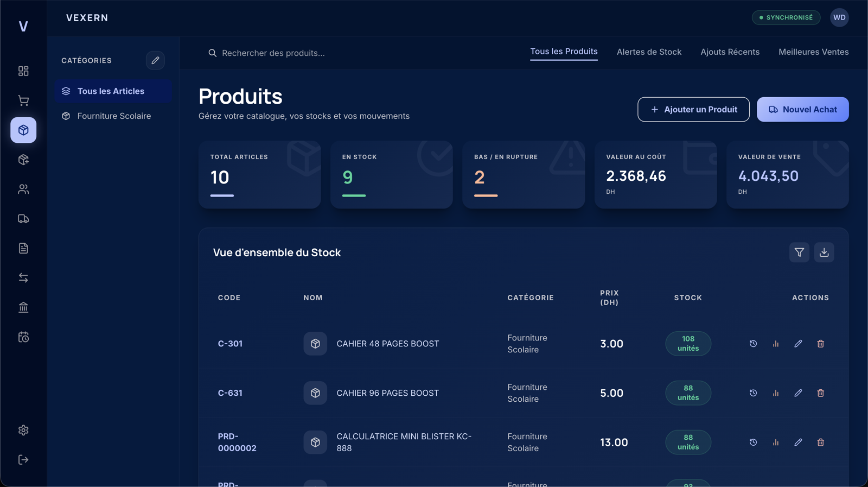Switch to Alertes de Stock tab
This screenshot has height=487, width=868.
pyautogui.click(x=649, y=52)
